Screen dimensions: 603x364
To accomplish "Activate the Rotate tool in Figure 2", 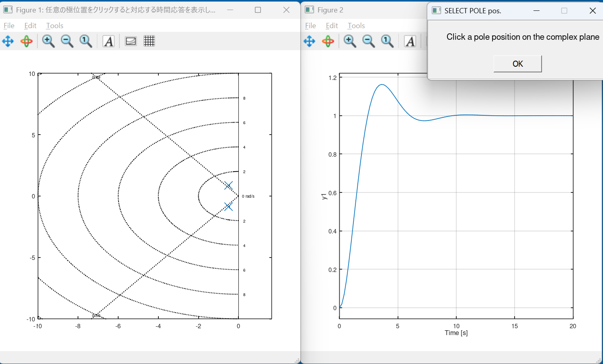I will (328, 41).
